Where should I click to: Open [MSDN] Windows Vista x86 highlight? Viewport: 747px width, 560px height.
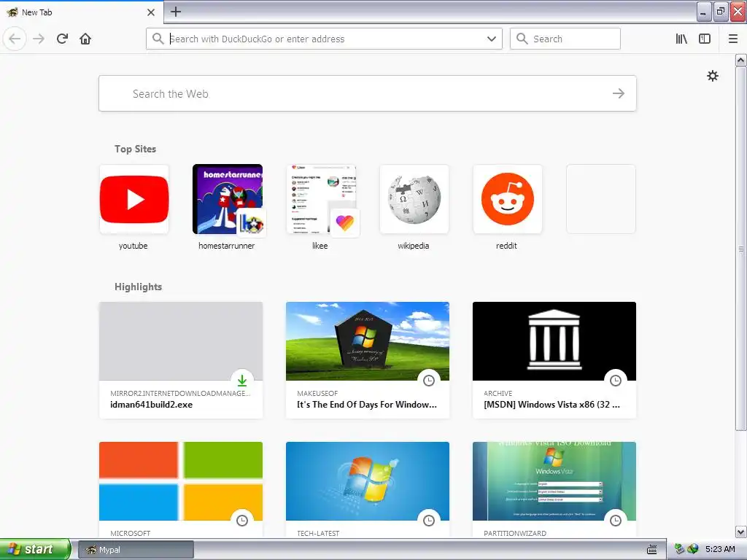point(554,360)
